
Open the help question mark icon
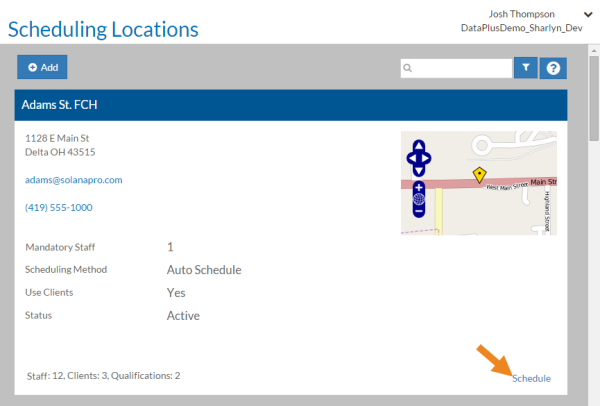[553, 68]
